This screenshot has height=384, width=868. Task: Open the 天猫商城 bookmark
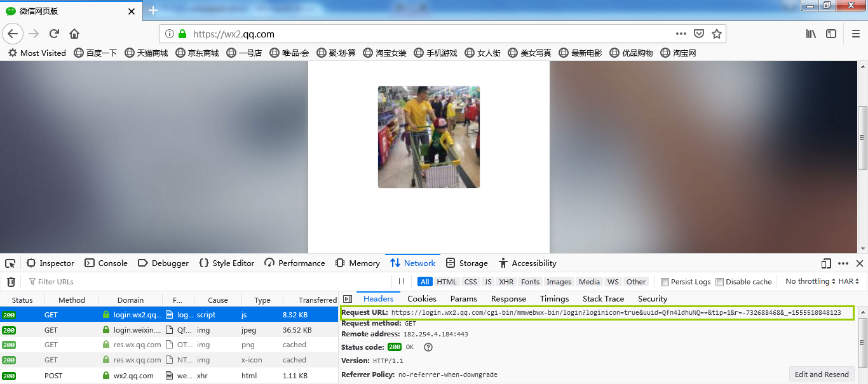point(146,53)
